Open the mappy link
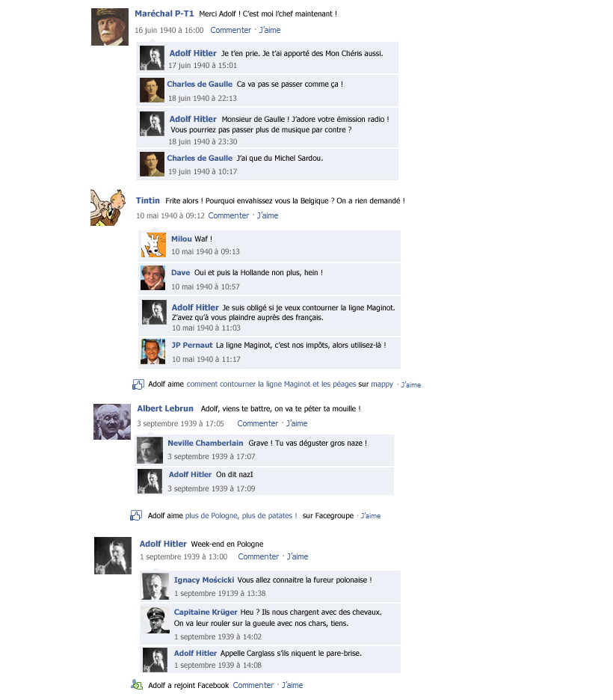 tap(382, 384)
